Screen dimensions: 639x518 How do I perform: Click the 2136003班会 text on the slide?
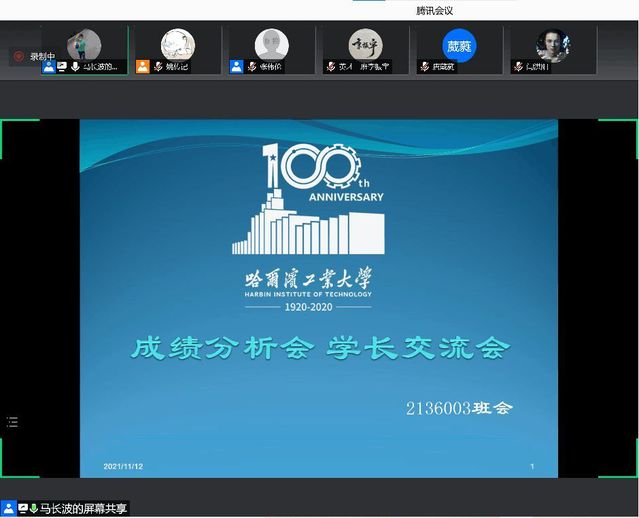(x=459, y=408)
